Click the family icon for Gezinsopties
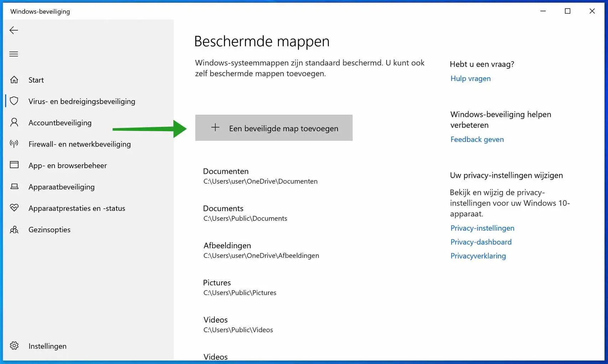The width and height of the screenshot is (608, 364). pyautogui.click(x=14, y=230)
